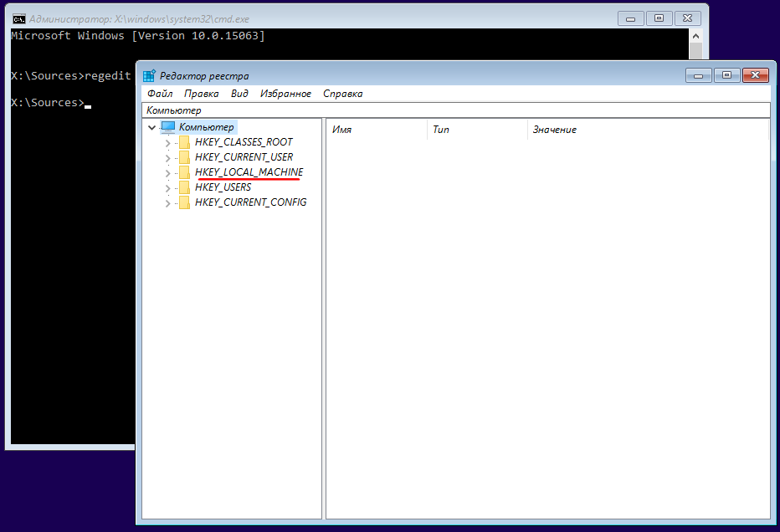Image resolution: width=780 pixels, height=532 pixels.
Task: Click the registry address bar field
Action: pyautogui.click(x=455, y=110)
